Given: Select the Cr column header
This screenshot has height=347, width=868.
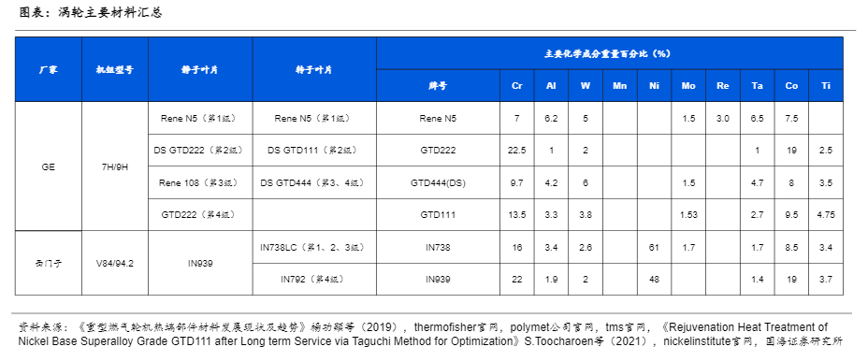Looking at the screenshot, I should (517, 86).
